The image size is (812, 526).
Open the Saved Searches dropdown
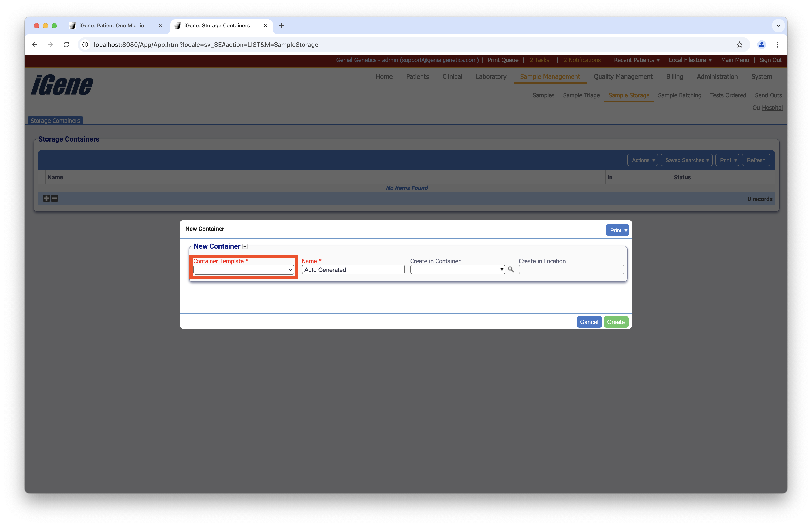pyautogui.click(x=686, y=160)
